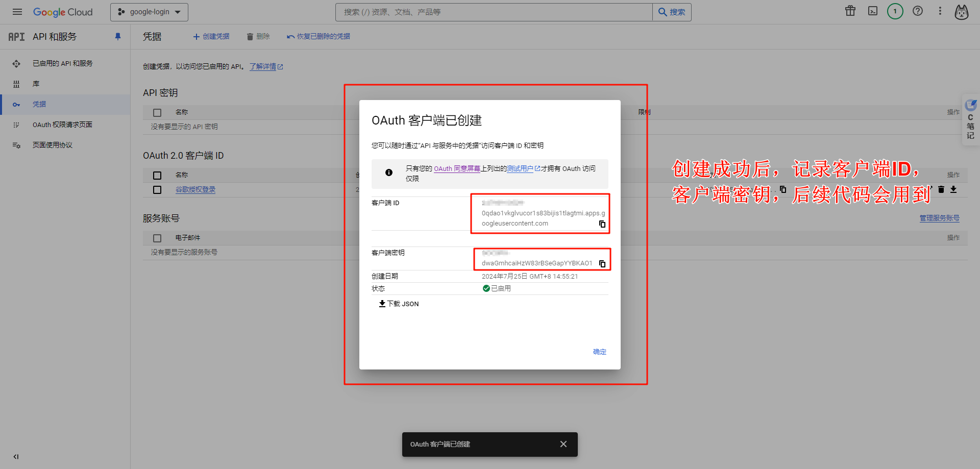Open the three-dot settings menu
The width and height of the screenshot is (980, 469).
pos(940,11)
